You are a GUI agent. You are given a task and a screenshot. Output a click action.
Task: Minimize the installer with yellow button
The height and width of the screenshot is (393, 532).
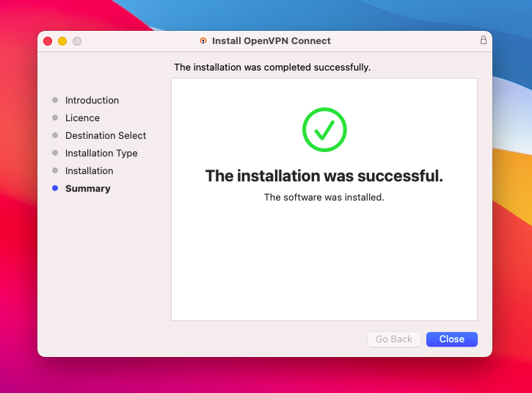62,41
